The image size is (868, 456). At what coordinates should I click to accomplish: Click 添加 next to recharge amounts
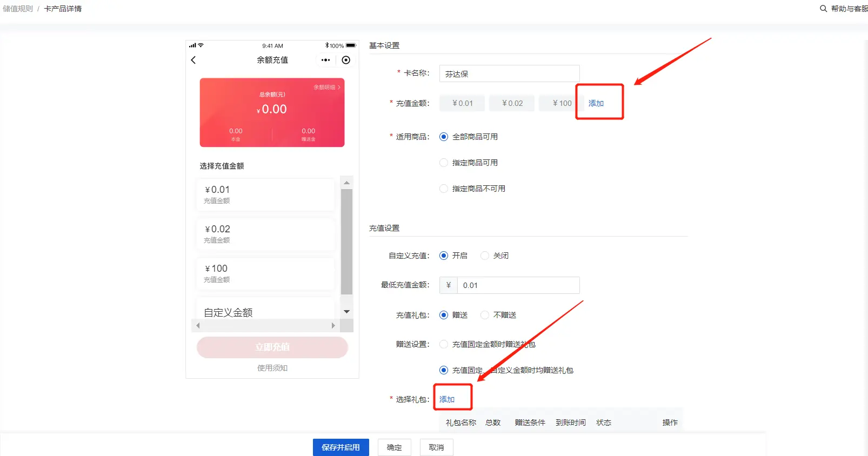pos(596,103)
